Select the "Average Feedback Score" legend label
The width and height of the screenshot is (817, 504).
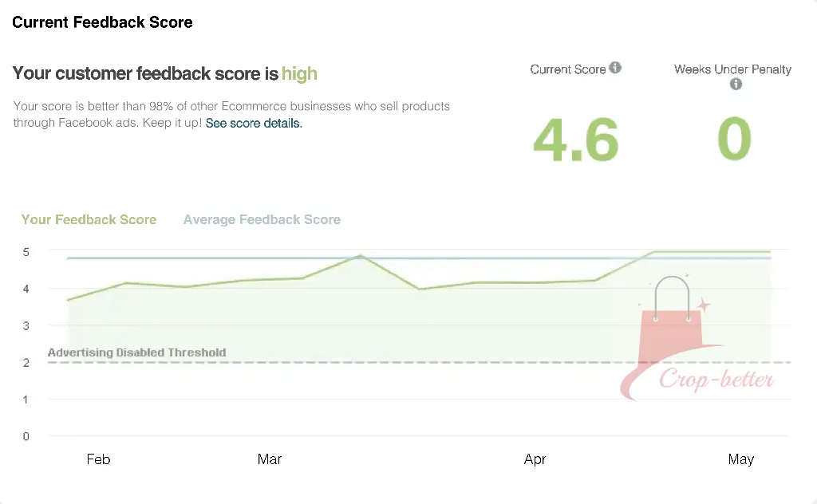click(262, 219)
